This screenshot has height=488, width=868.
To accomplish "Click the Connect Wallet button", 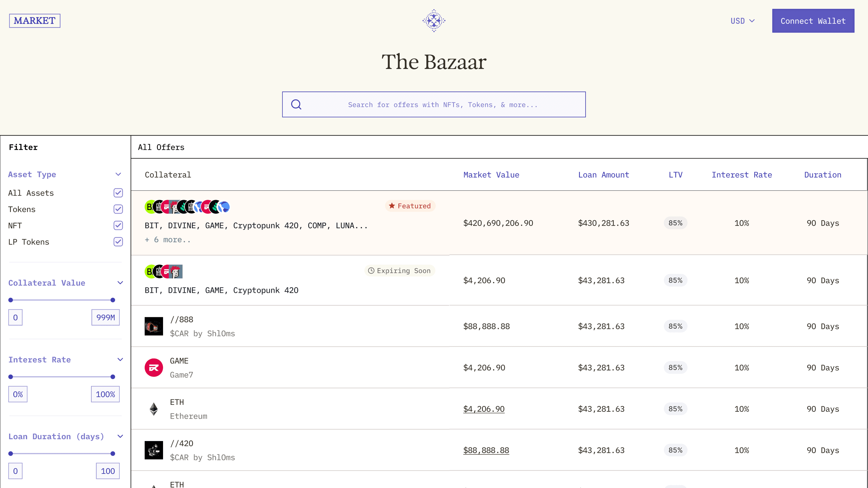I will click(x=813, y=21).
